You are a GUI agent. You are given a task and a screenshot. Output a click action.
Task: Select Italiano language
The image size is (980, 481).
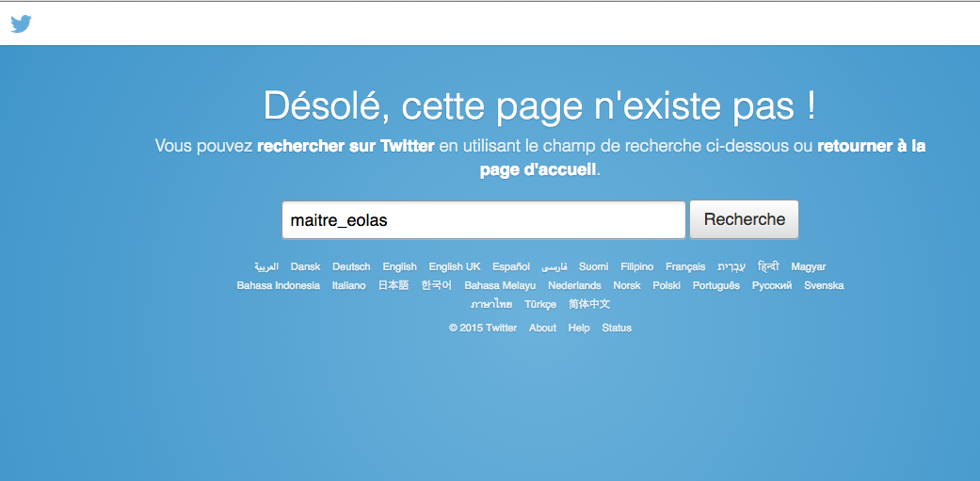tap(348, 285)
